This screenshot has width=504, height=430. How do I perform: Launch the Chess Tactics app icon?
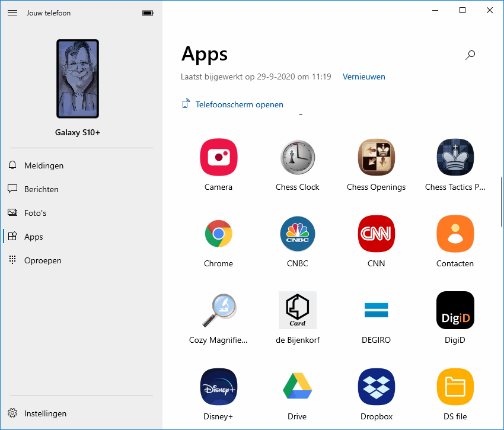(455, 157)
